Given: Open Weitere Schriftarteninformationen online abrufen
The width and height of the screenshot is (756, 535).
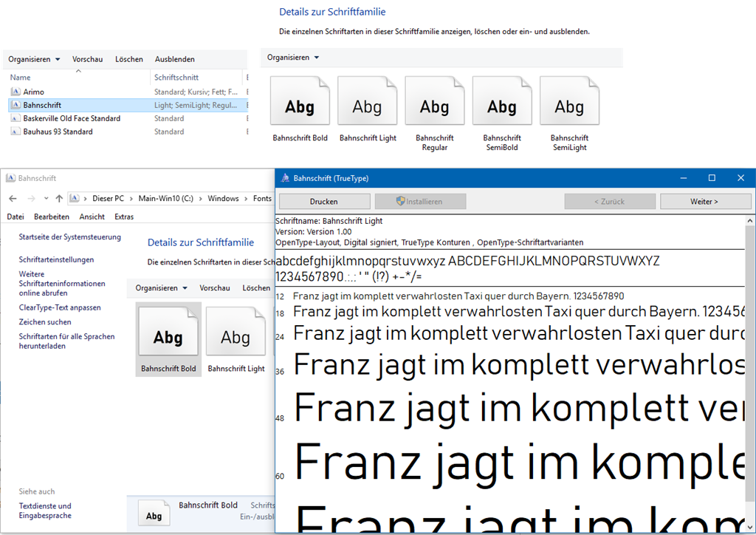Looking at the screenshot, I should [62, 284].
